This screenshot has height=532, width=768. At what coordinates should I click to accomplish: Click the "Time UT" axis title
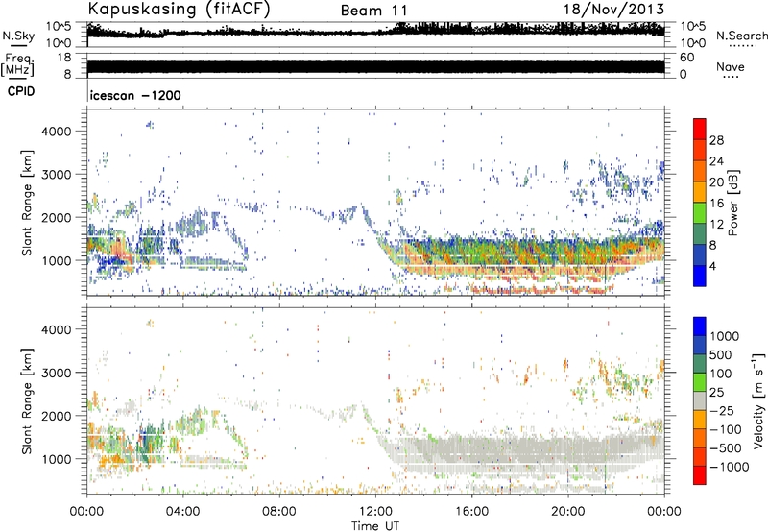point(375,526)
